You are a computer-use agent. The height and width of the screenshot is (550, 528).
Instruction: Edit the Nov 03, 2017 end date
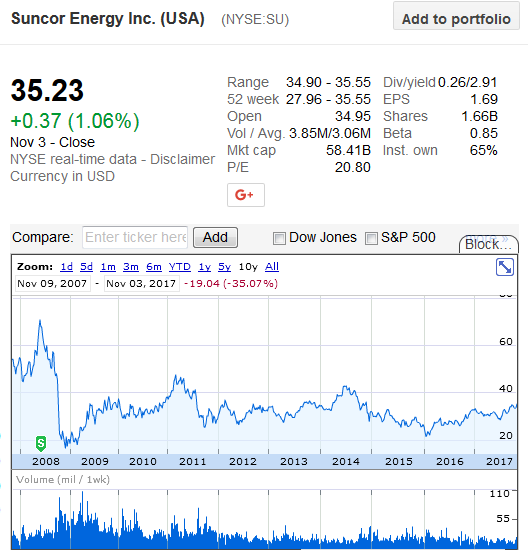coord(141,283)
